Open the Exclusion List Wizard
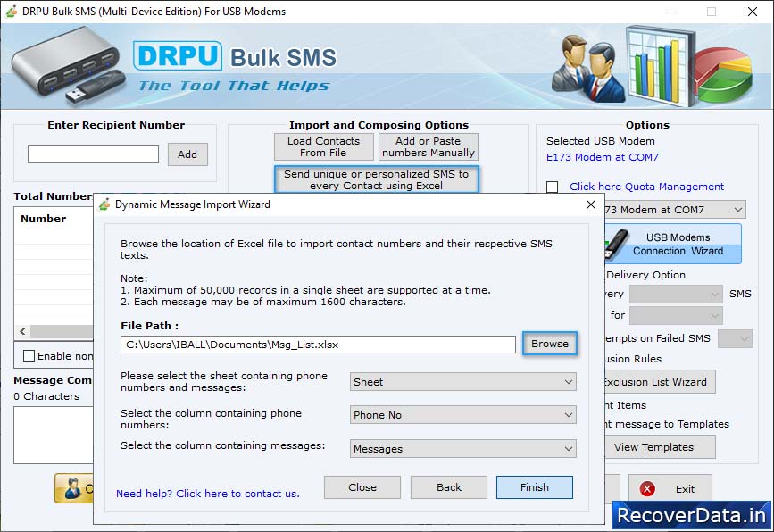Image resolution: width=774 pixels, height=532 pixels. [660, 382]
